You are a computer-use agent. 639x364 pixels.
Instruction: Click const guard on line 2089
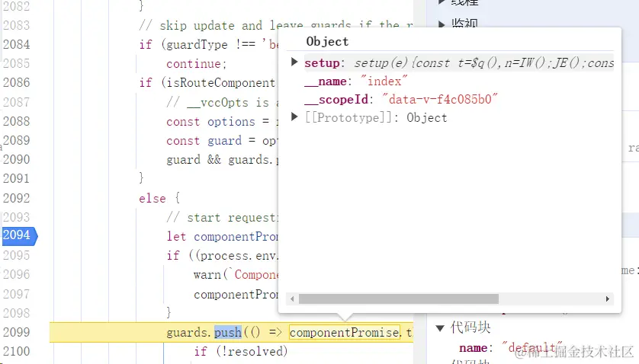(204, 140)
